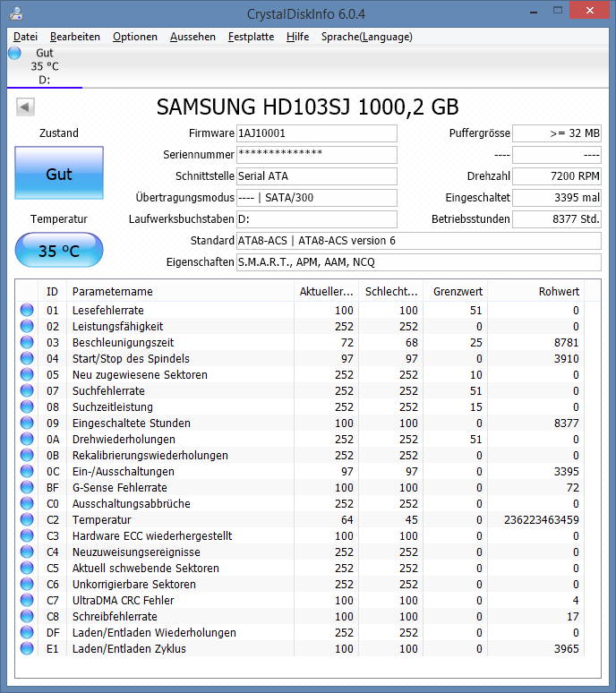
Task: Click status orb for Leistungsfähigkeit row
Action: (27, 326)
